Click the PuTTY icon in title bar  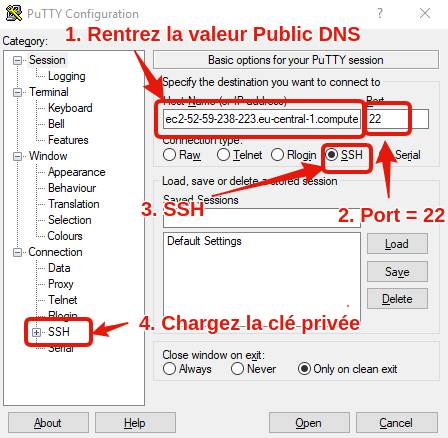tap(14, 13)
